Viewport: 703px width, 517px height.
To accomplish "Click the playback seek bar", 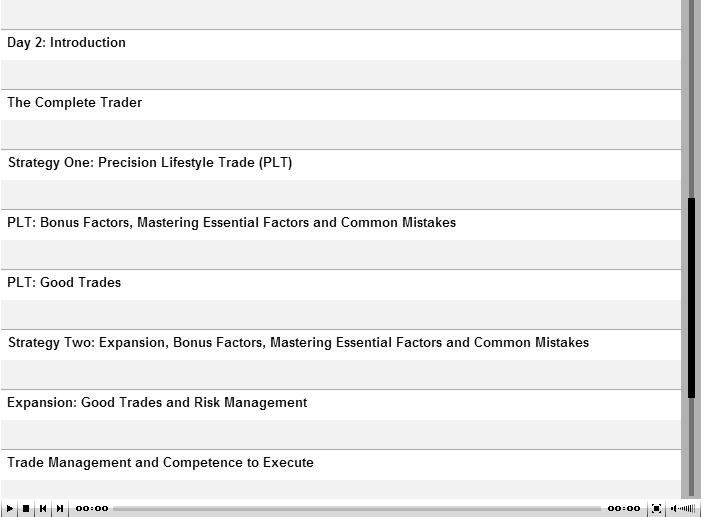I will coord(357,508).
